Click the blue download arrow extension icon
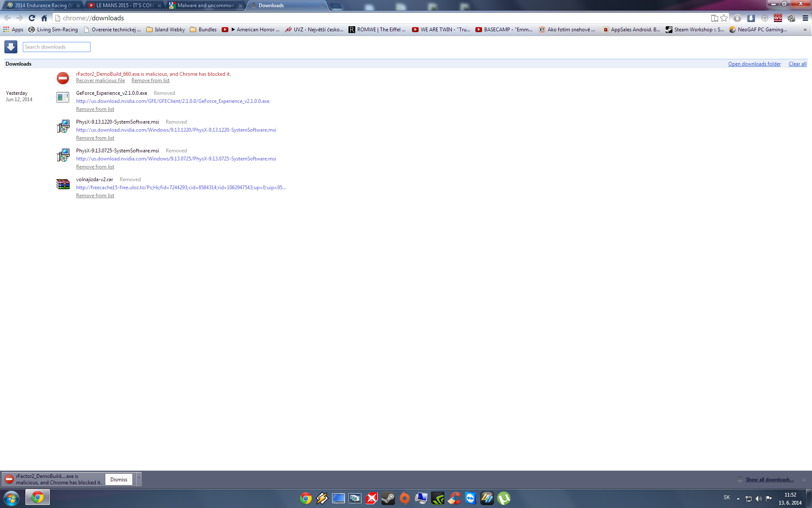 (751, 18)
